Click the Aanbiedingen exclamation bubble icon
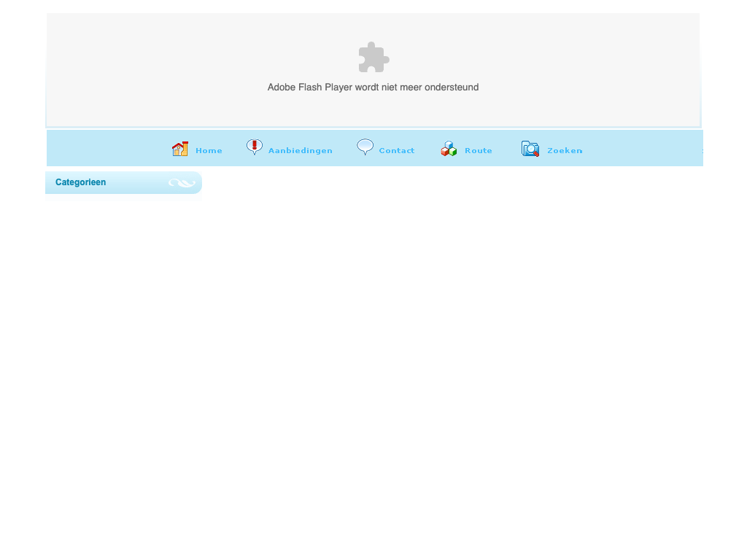 pyautogui.click(x=255, y=147)
